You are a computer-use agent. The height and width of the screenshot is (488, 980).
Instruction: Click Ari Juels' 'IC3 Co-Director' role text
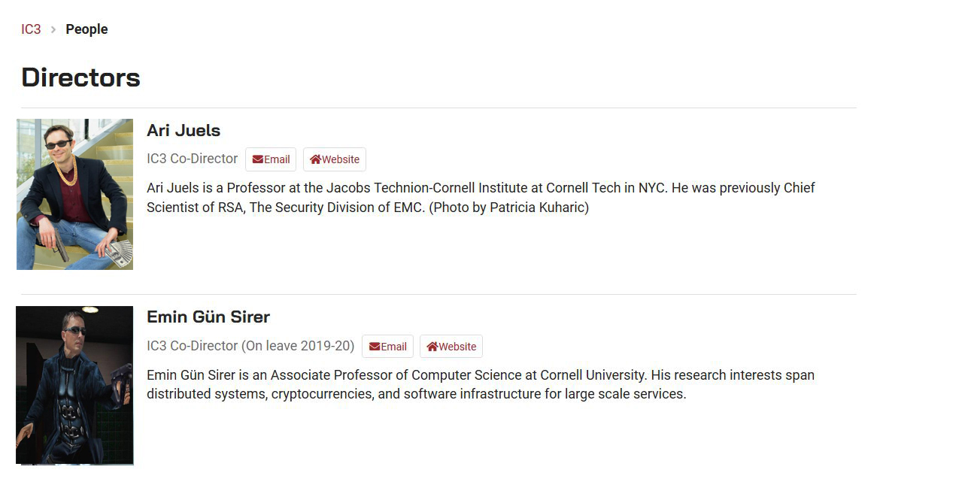point(192,159)
